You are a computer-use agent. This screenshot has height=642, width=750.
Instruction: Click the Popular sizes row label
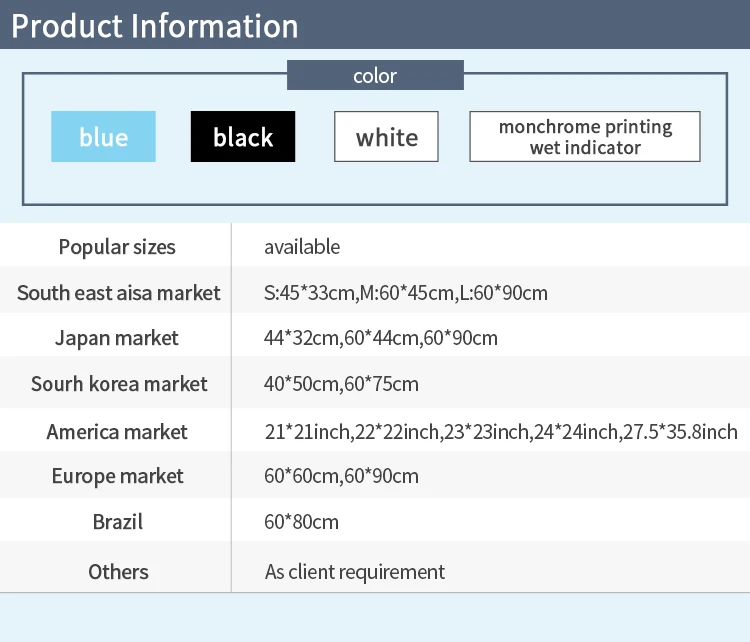click(117, 247)
